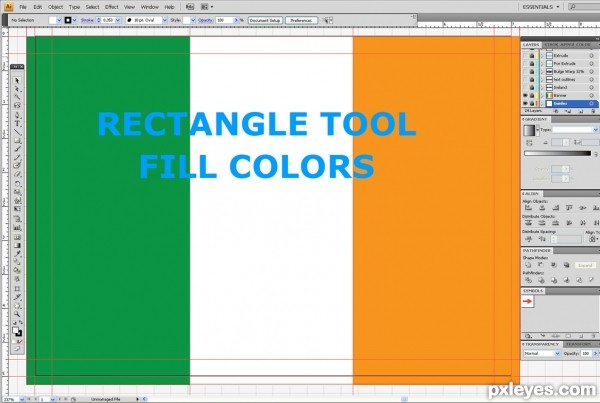Open the Window menu
The image size is (600, 403).
point(150,7)
